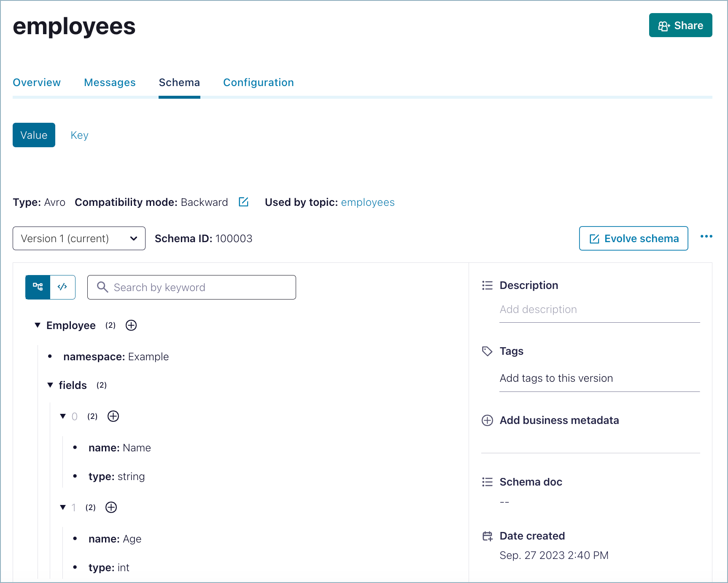Image resolution: width=728 pixels, height=583 pixels.
Task: Switch to the Messages tab
Action: 110,82
